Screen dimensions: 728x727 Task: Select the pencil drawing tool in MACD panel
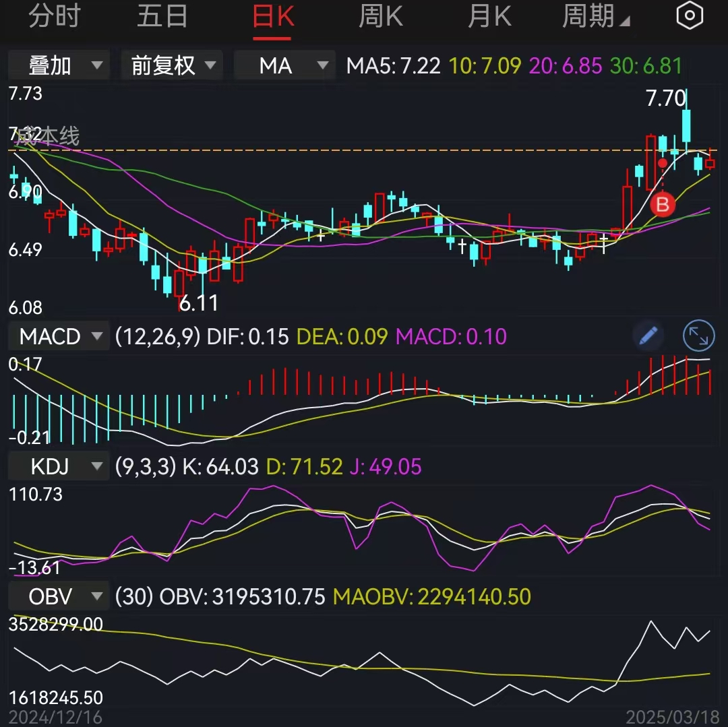[x=648, y=336]
